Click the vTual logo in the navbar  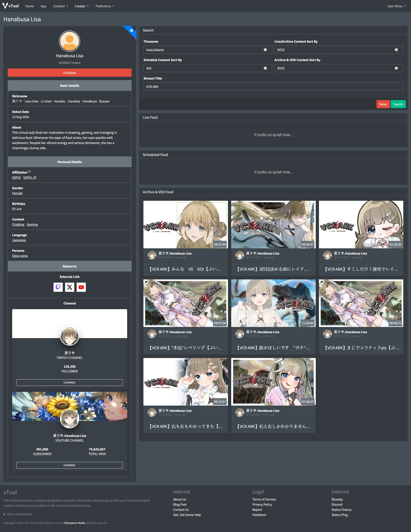(x=11, y=6)
